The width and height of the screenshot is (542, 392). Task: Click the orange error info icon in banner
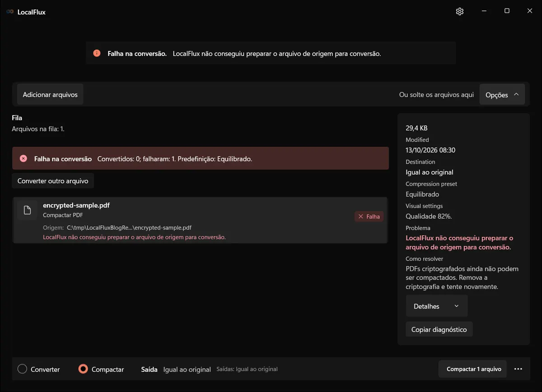(x=97, y=53)
